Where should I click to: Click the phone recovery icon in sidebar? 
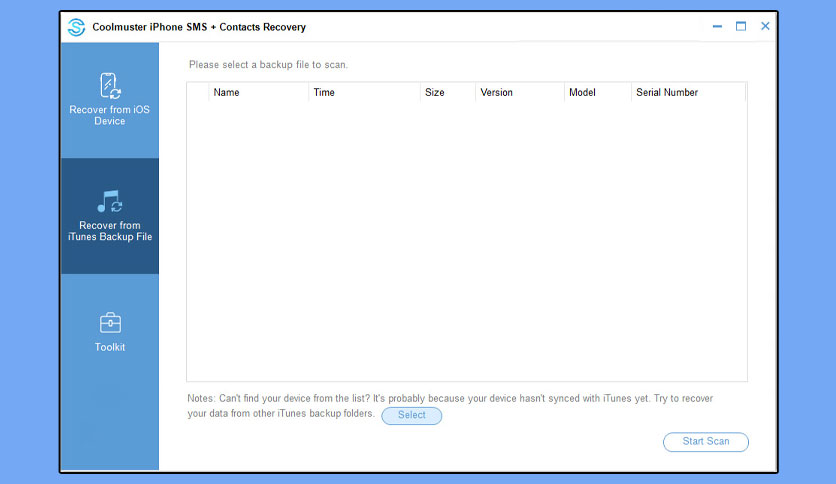[x=110, y=86]
